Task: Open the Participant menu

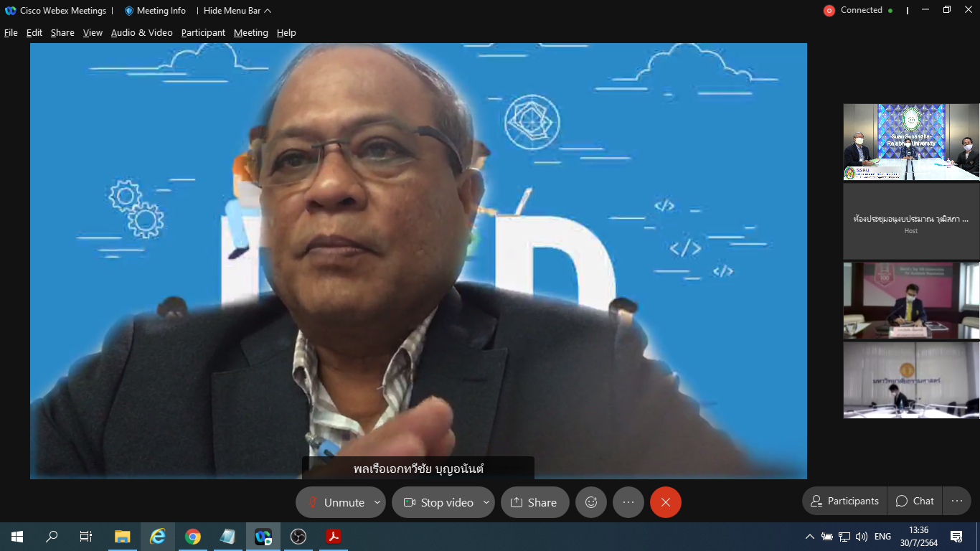Action: pyautogui.click(x=203, y=33)
